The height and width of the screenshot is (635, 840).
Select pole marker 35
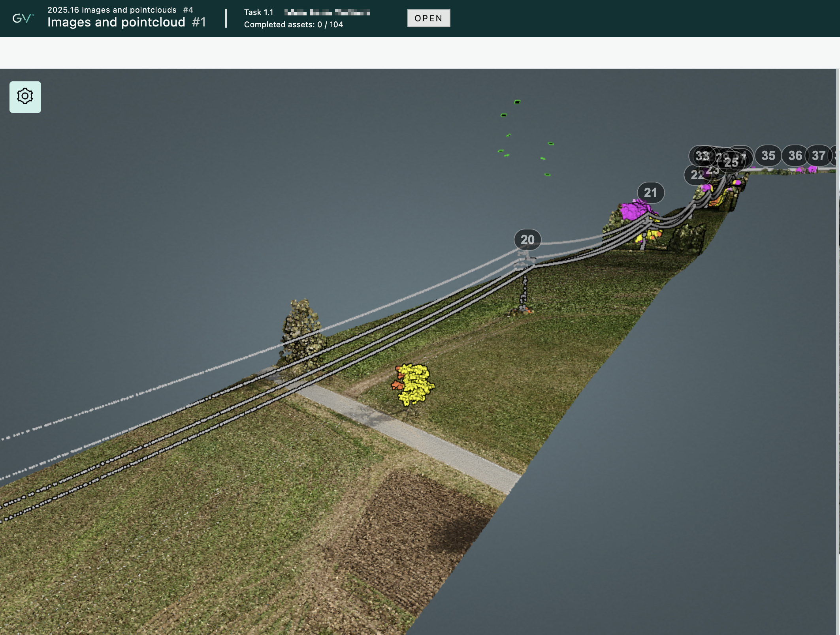coord(768,156)
